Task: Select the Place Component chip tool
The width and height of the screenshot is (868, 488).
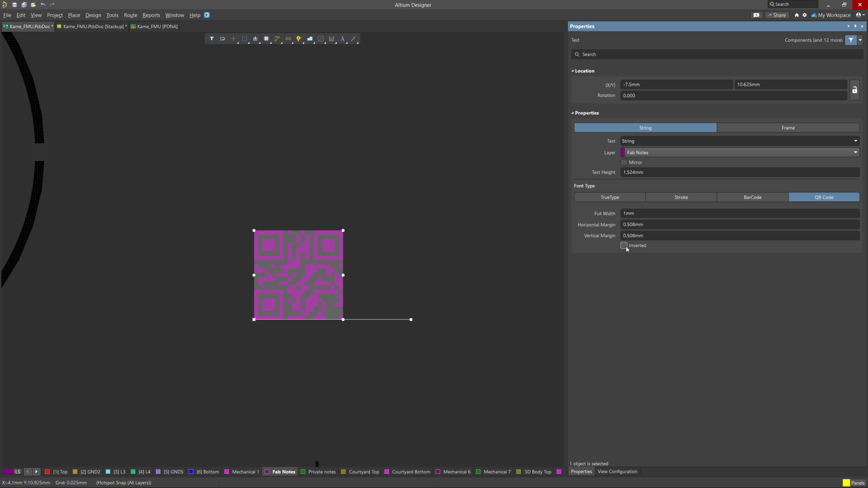Action: (266, 39)
